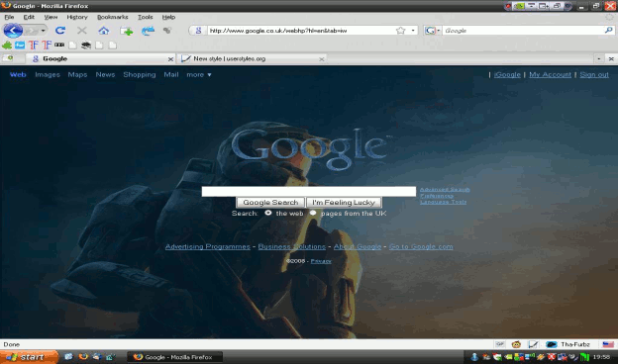Select 'the web' radio button

point(268,213)
